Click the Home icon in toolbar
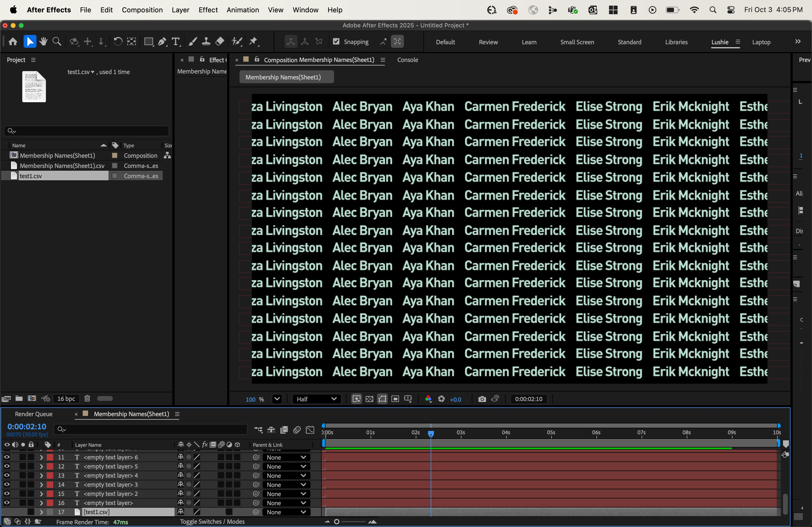The width and height of the screenshot is (812, 527). tap(13, 42)
